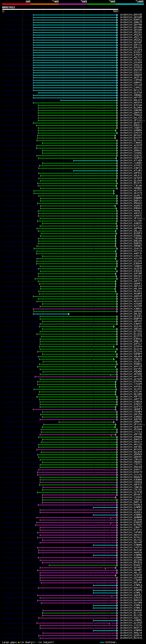Select the UniRef100_A7PQY0 label
This screenshot has width=146, height=644.
click(x=131, y=55)
